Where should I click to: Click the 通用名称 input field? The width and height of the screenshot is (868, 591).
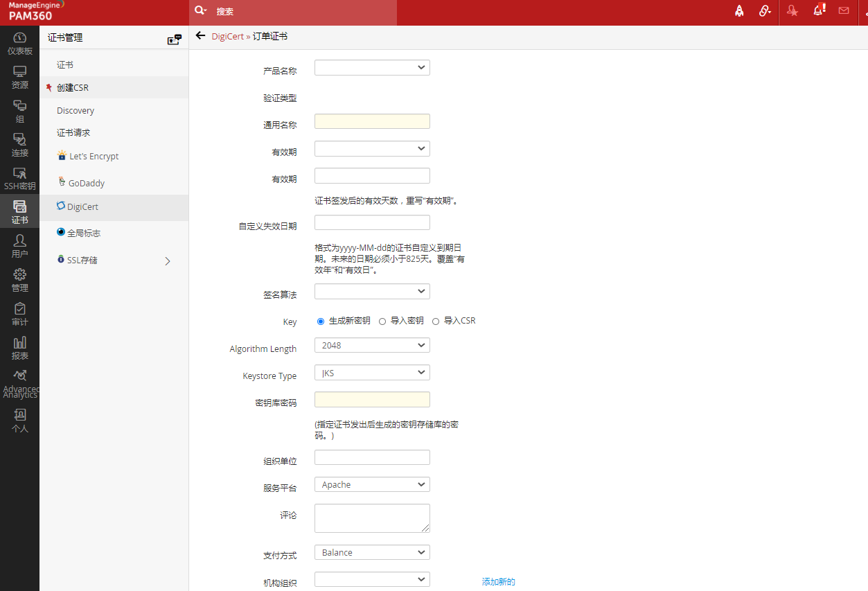(372, 122)
